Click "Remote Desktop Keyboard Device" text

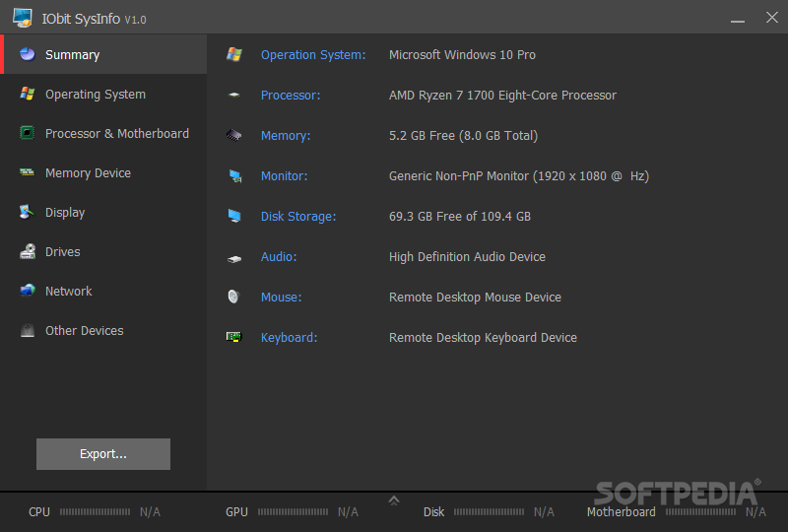tap(483, 337)
